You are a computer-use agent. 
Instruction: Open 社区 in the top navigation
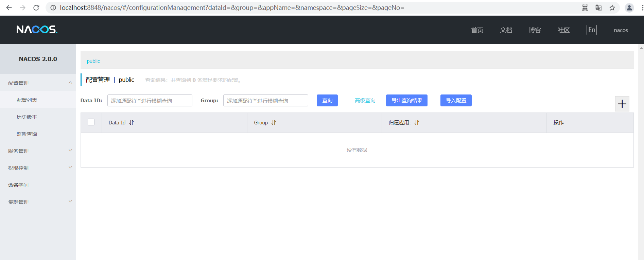(x=564, y=30)
